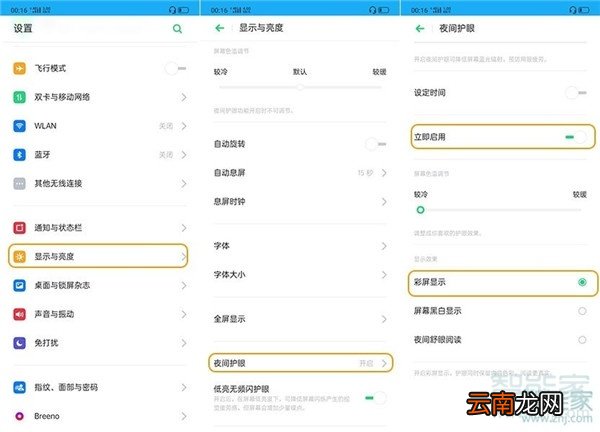Tap 开启 status on 夜间护眼 row
Image resolution: width=600 pixels, height=432 pixels.
(366, 363)
